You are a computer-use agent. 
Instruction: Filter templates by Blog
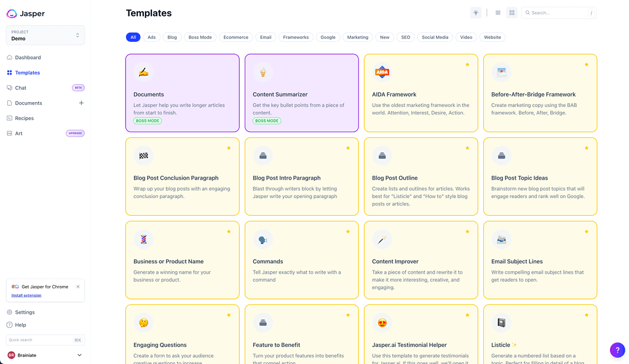coord(172,38)
